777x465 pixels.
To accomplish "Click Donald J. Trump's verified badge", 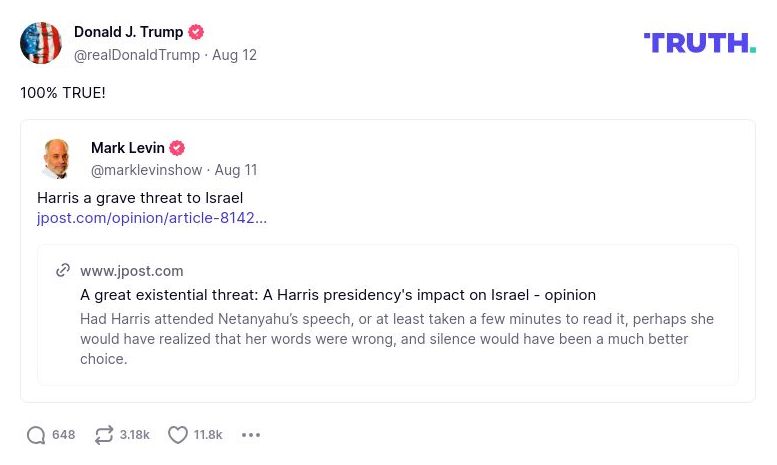I will point(196,32).
